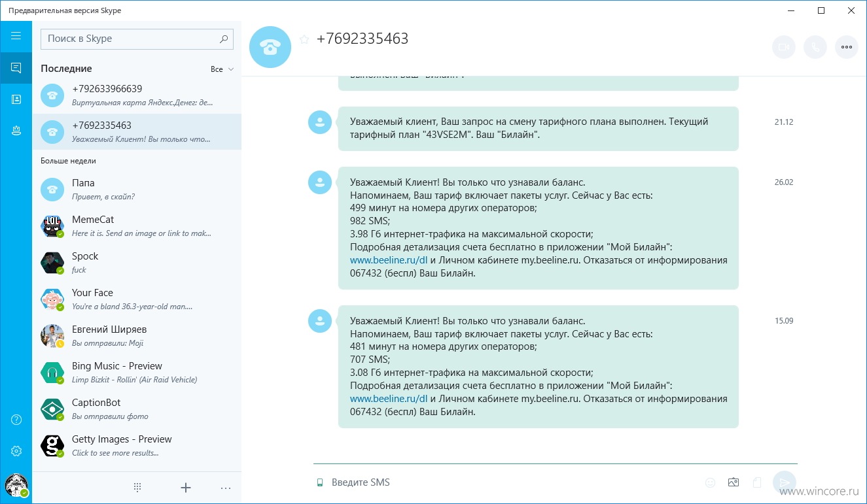Click your profile avatar at sidebar bottom
Screen dimensions: 867x504
[16, 485]
